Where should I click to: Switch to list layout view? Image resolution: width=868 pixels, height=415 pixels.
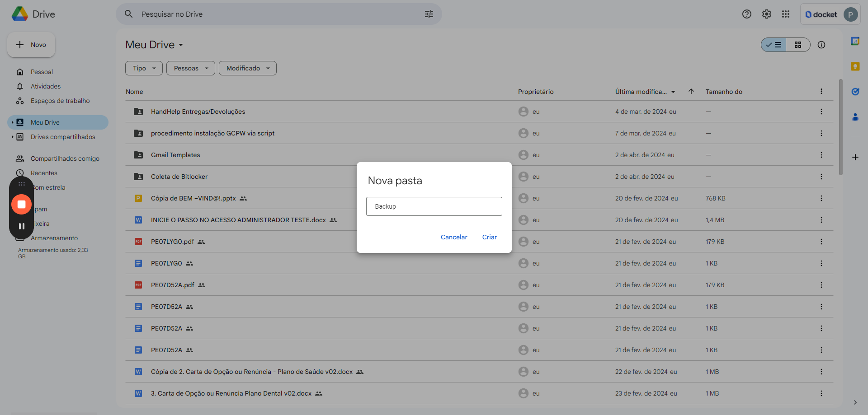point(774,45)
